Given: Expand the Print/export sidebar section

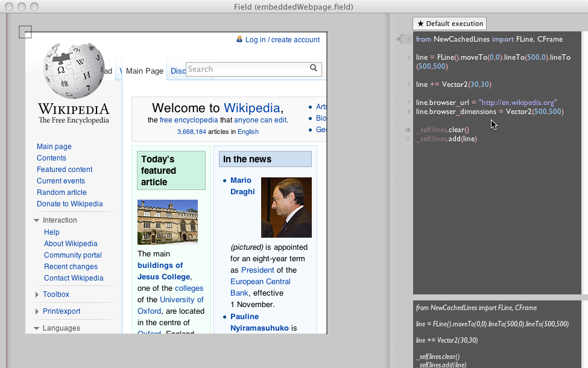Looking at the screenshot, I should (x=37, y=312).
